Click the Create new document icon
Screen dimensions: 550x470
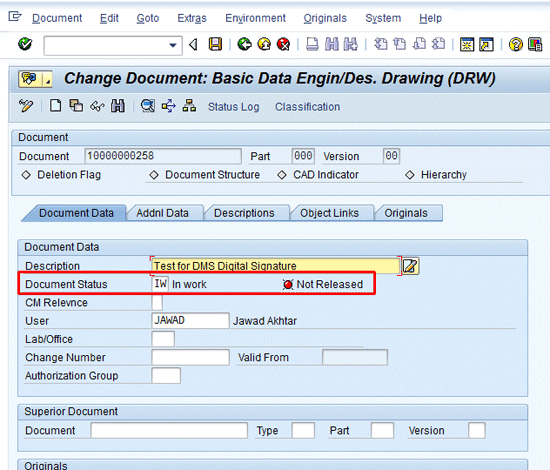pyautogui.click(x=55, y=106)
